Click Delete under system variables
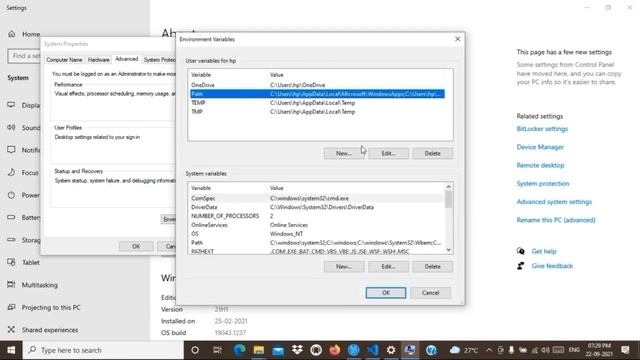640x360 pixels. pos(433,267)
